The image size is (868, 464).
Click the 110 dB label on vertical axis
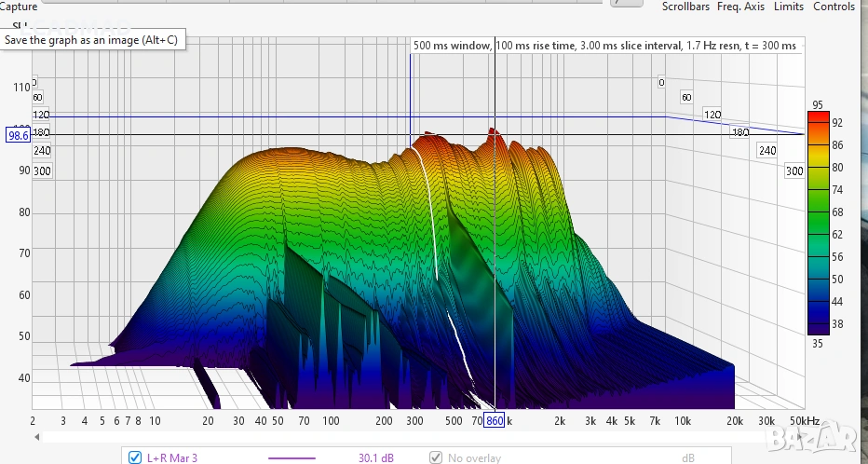pyautogui.click(x=20, y=87)
